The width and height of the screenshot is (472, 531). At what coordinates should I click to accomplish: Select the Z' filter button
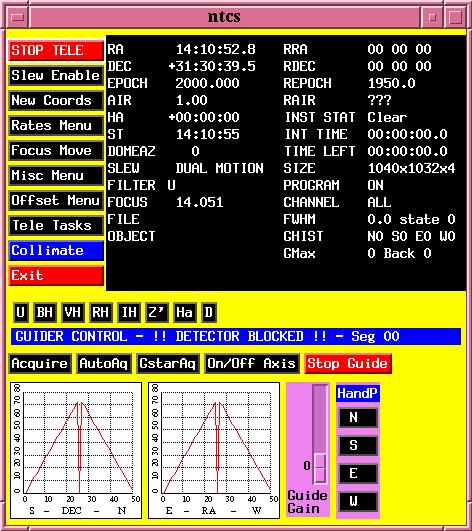click(x=156, y=312)
